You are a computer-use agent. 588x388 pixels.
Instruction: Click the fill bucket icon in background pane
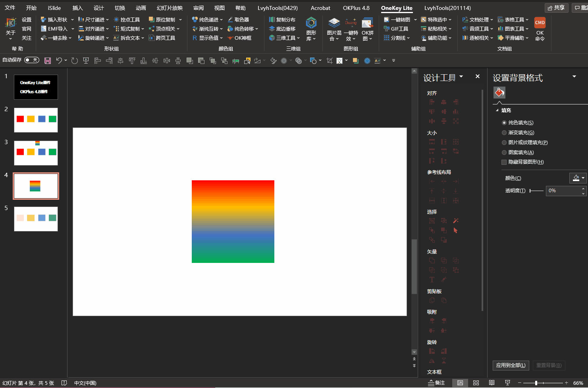(499, 93)
